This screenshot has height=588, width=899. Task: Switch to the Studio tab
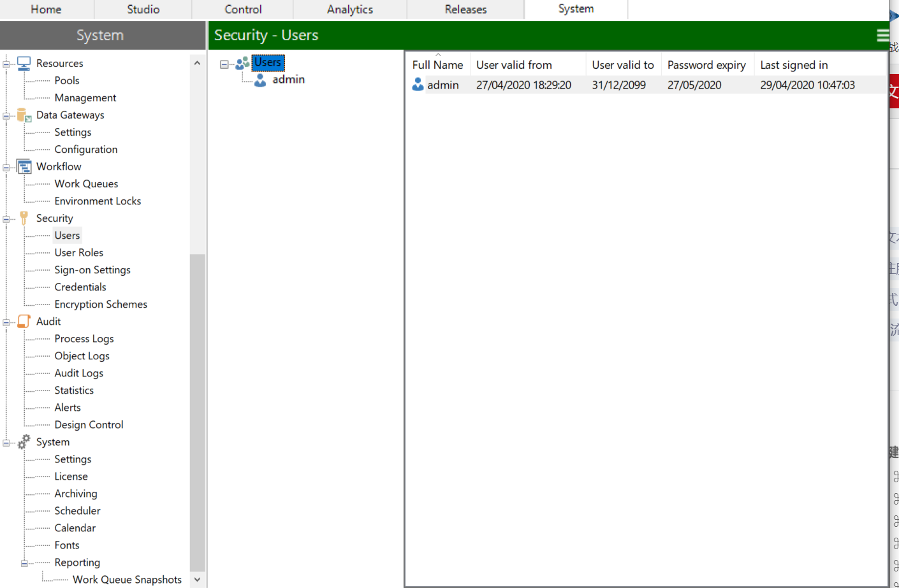pos(143,10)
